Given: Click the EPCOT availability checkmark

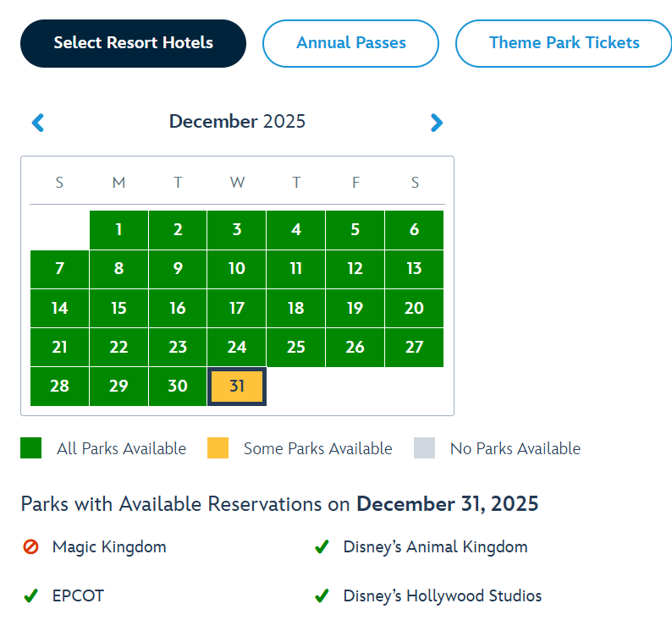Looking at the screenshot, I should point(31,596).
